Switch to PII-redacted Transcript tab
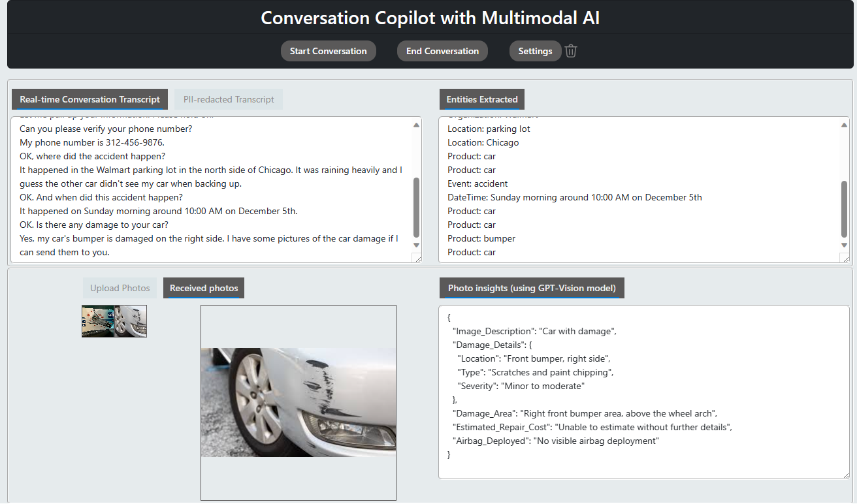The width and height of the screenshot is (857, 504). pyautogui.click(x=229, y=99)
